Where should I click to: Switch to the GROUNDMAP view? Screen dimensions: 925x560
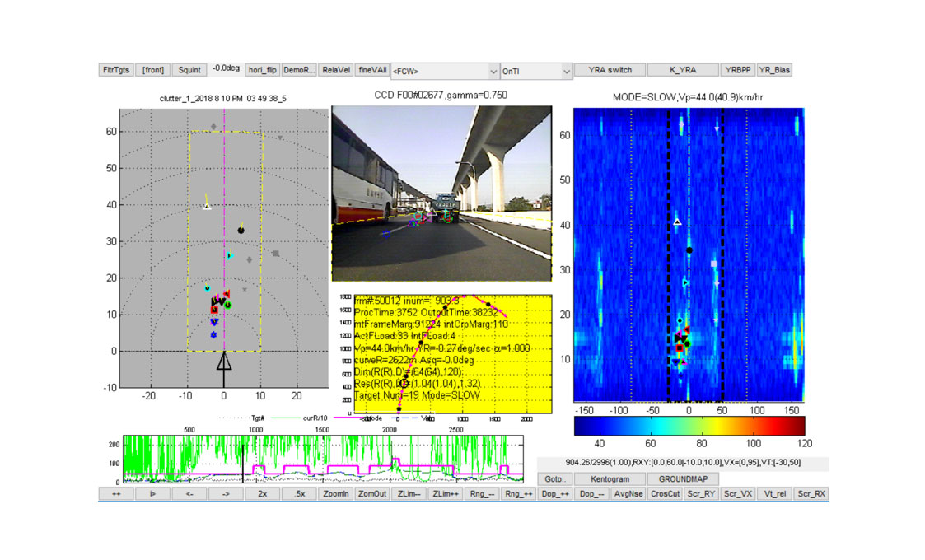tap(683, 478)
